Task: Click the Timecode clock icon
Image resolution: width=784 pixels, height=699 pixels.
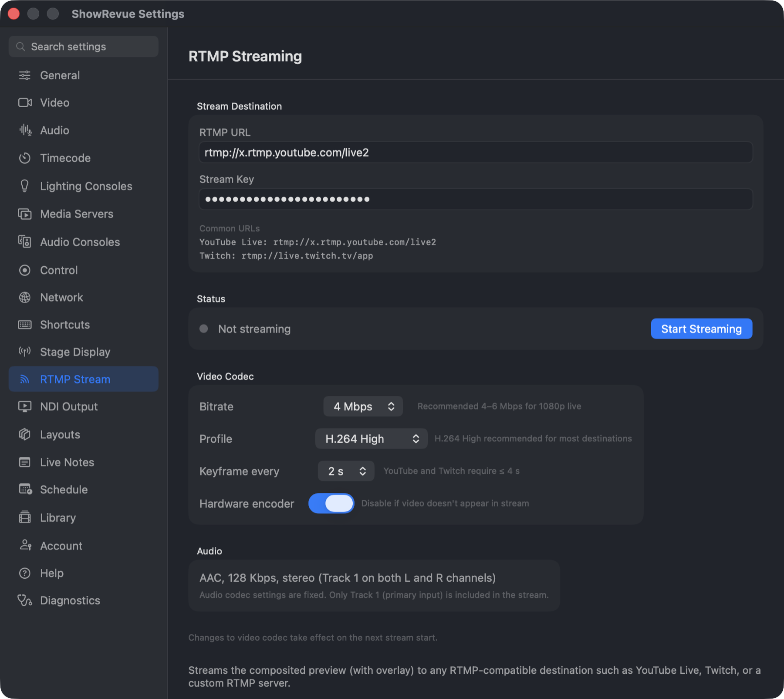Action: (x=25, y=158)
